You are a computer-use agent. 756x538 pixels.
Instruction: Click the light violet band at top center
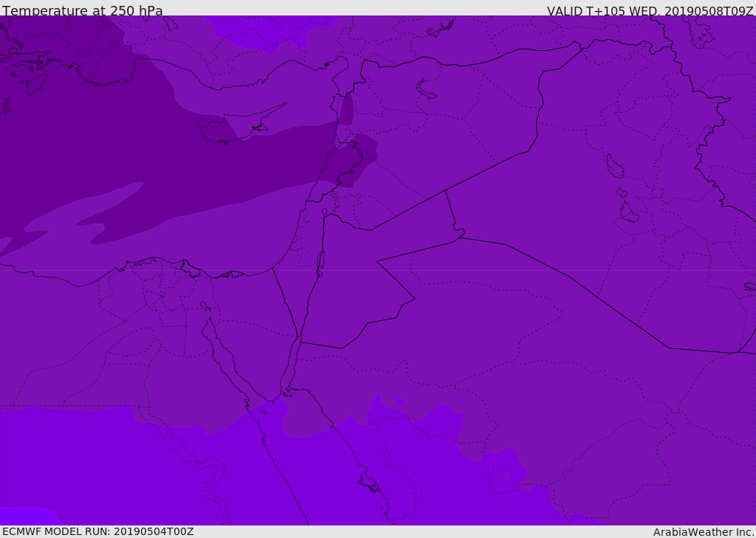tap(270, 31)
